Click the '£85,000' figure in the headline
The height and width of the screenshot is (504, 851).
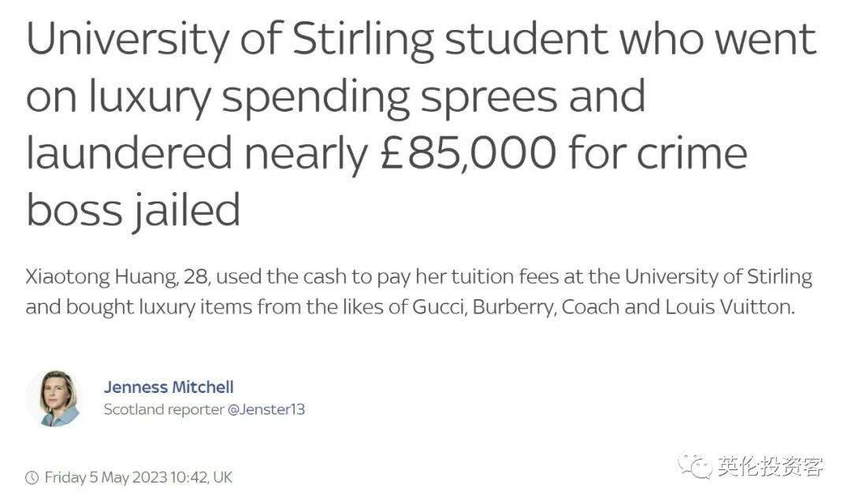468,154
